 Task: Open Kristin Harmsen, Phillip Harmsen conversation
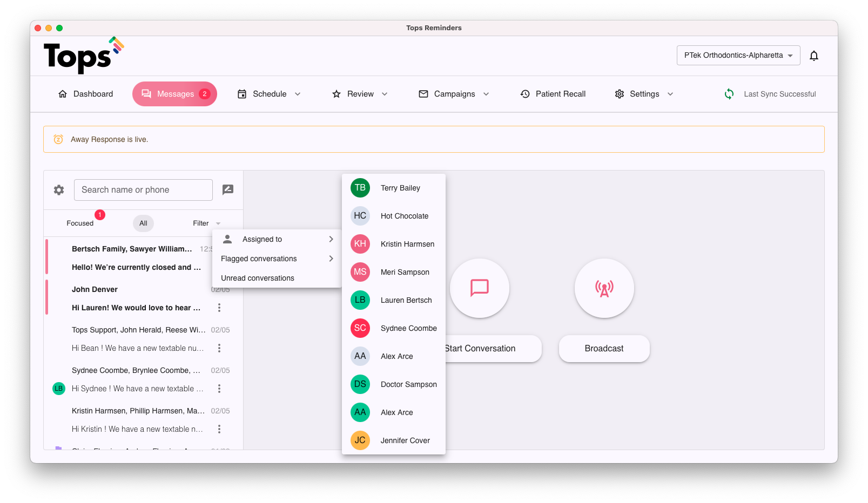[x=143, y=420]
